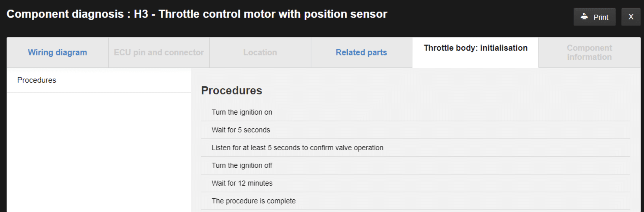Click the Component diagnosis H3 title text
Screen dimensions: 644x212
[197, 14]
